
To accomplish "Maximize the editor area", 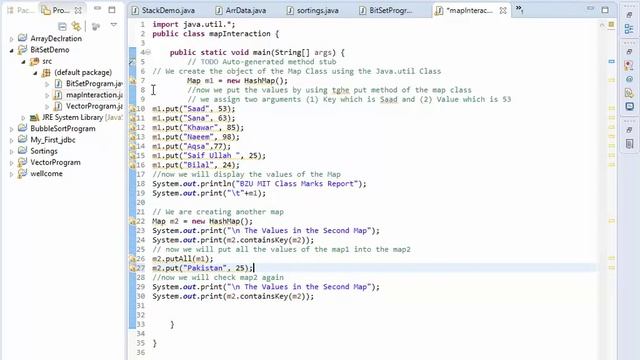I will 605,10.
